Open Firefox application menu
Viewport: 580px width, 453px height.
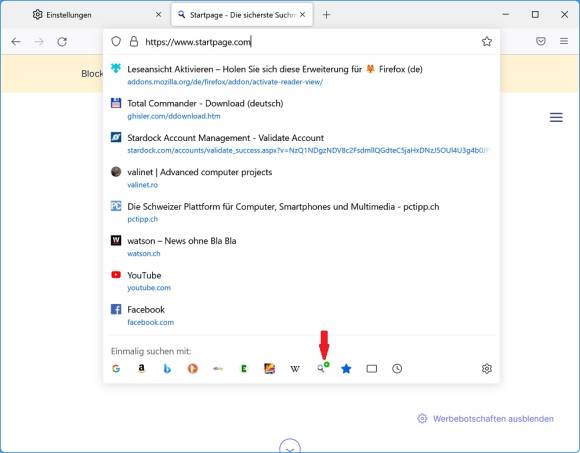[x=564, y=41]
